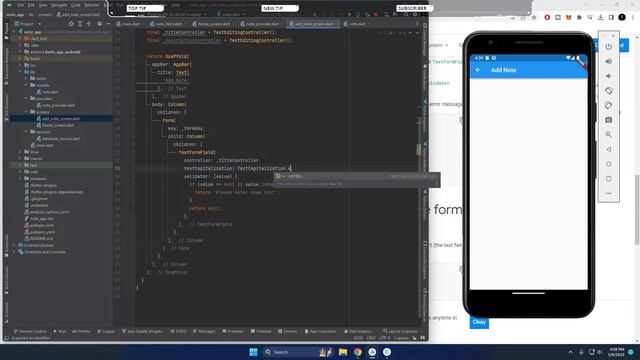The image size is (640, 360).
Task: Tap the back arrow in Add Note app bar
Action: (x=478, y=70)
